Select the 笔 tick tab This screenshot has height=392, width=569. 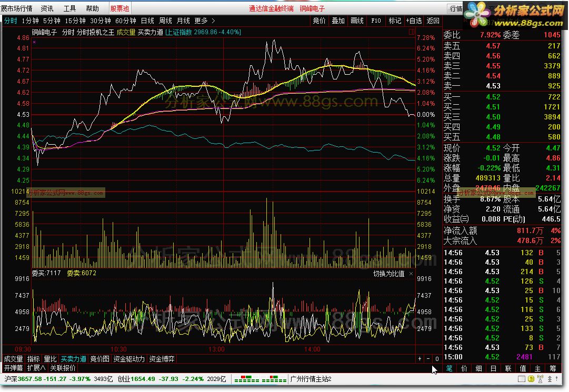coord(449,368)
